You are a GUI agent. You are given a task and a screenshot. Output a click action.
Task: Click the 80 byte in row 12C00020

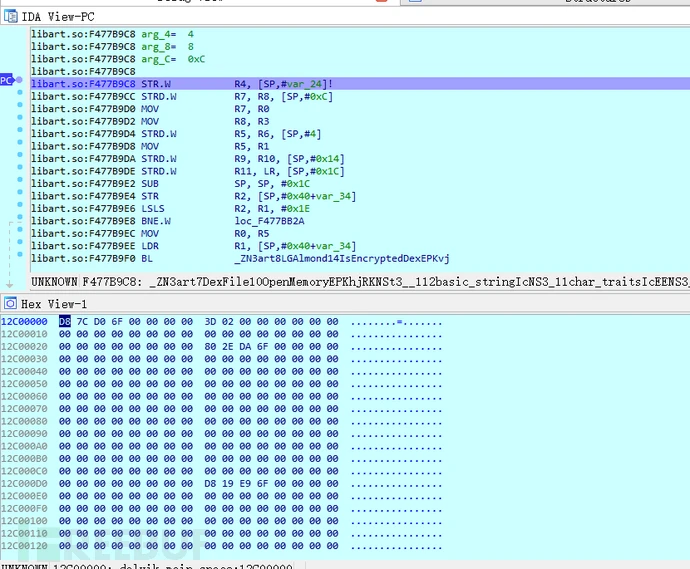coord(210,347)
